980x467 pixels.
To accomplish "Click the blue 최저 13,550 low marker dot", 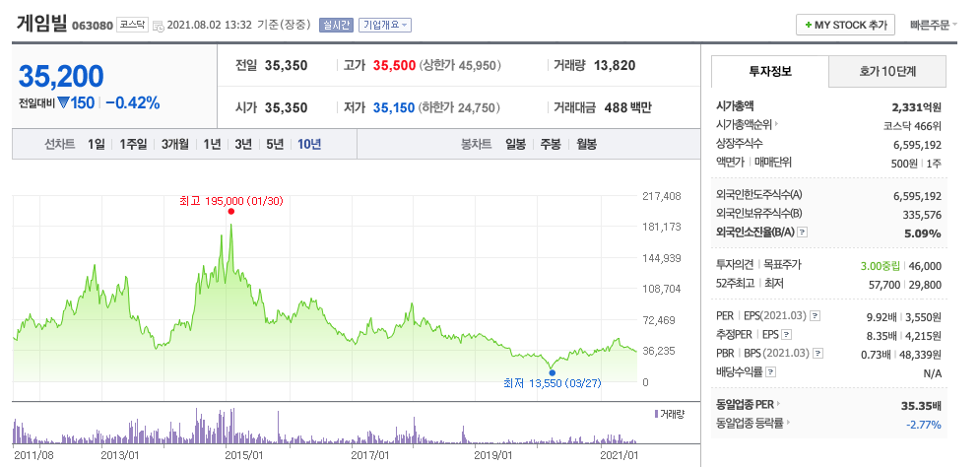I will click(x=552, y=372).
